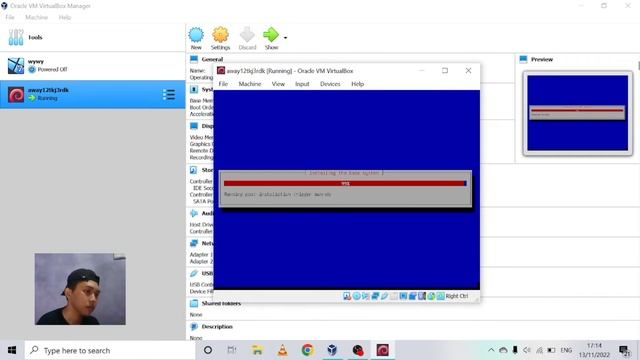Switch to the Debian VM taskbar icon

coord(382,350)
